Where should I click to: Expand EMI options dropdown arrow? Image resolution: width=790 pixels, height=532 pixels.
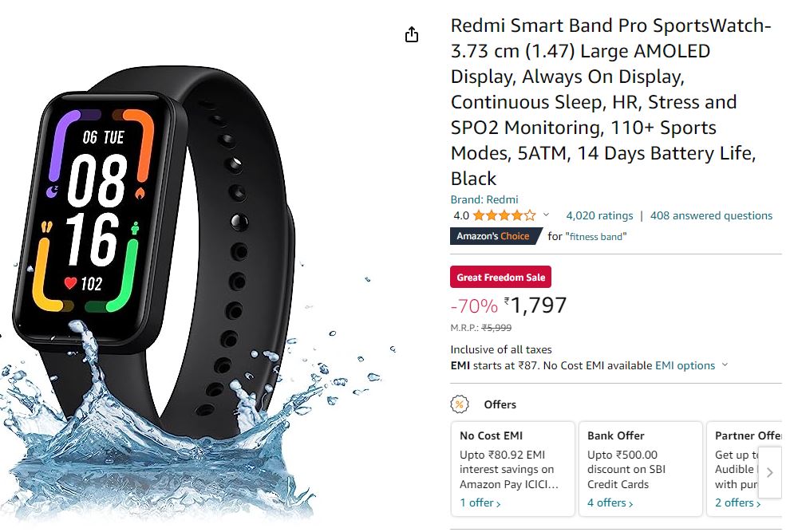725,365
